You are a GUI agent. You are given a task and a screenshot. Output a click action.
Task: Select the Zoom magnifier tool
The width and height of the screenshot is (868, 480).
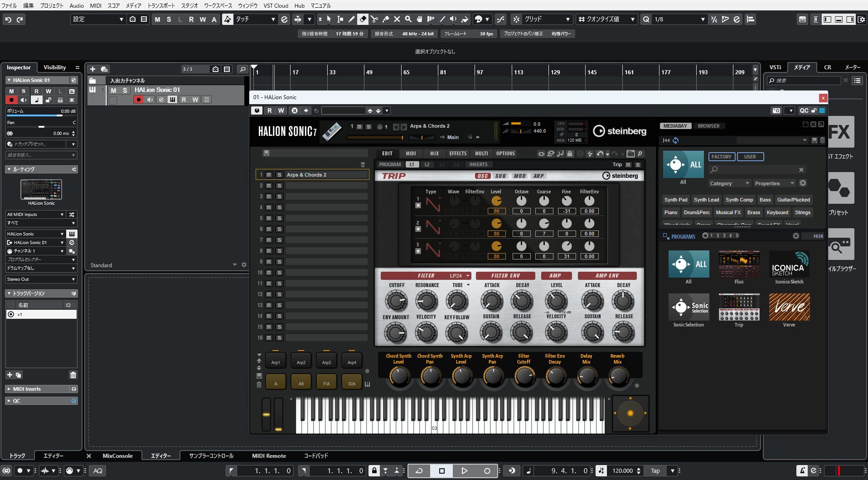408,19
